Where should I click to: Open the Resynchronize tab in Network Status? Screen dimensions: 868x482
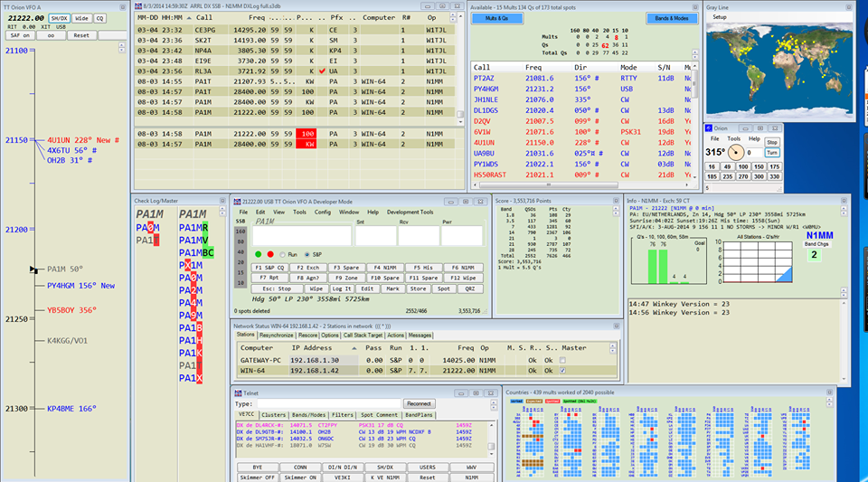pos(277,335)
